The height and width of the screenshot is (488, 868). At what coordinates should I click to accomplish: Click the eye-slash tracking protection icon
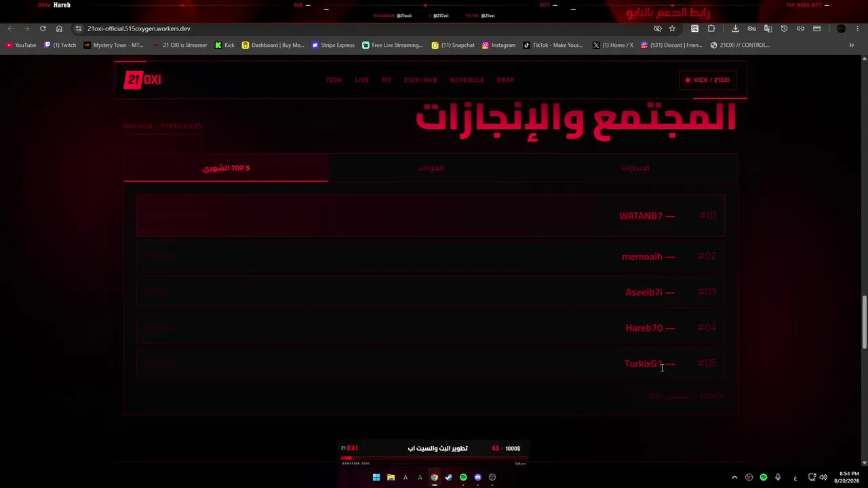point(657,28)
